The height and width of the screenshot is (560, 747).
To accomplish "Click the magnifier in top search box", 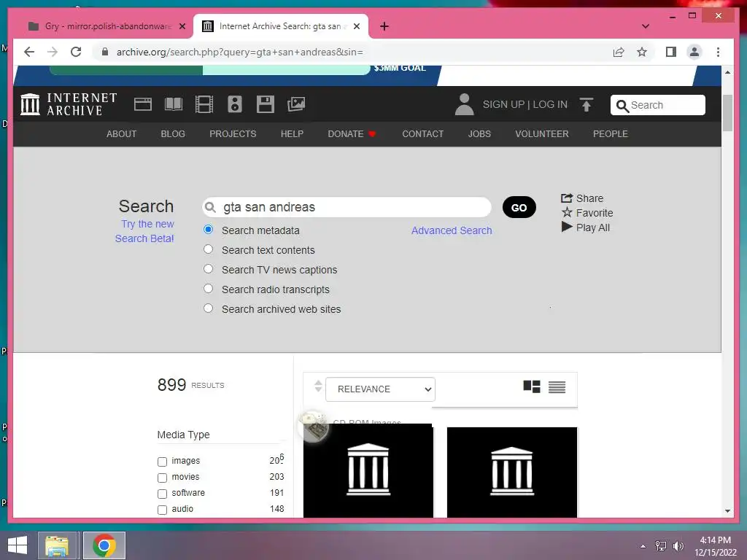I will (622, 105).
